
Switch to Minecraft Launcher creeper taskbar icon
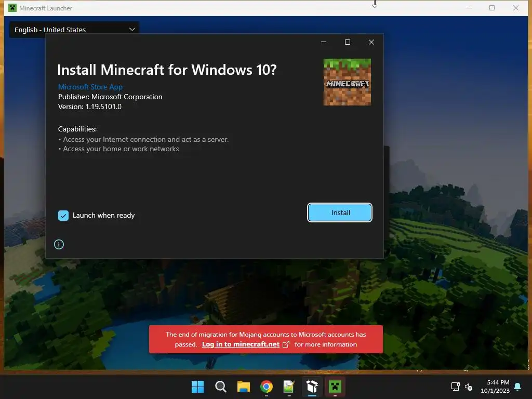(335, 387)
